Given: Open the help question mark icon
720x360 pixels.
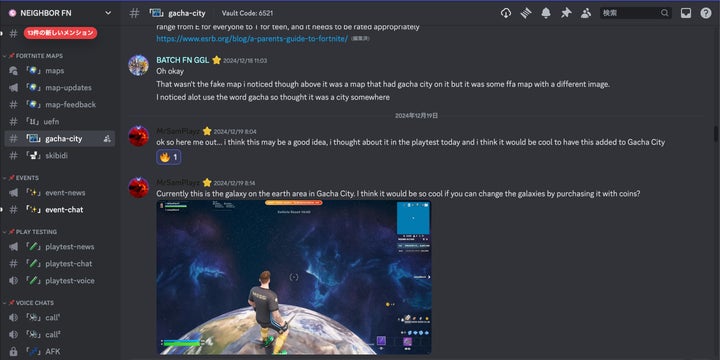Looking at the screenshot, I should pos(706,13).
